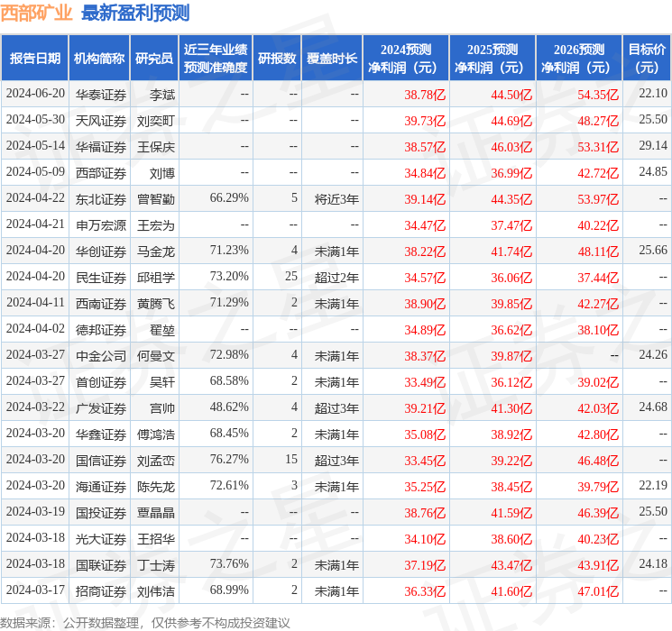672x631 pixels.
Task: Select the 海通证券 institution cell
Action: pyautogui.click(x=101, y=486)
